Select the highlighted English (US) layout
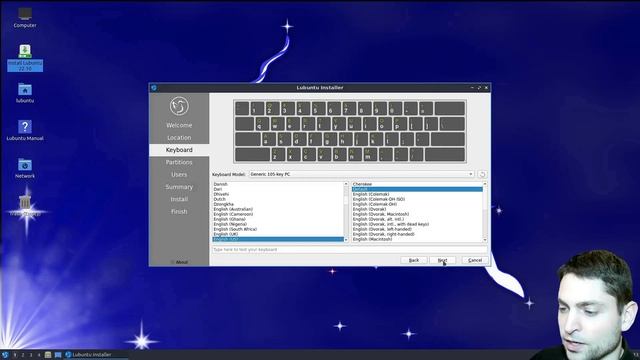Screen dimensions: 640x360 click(278, 239)
